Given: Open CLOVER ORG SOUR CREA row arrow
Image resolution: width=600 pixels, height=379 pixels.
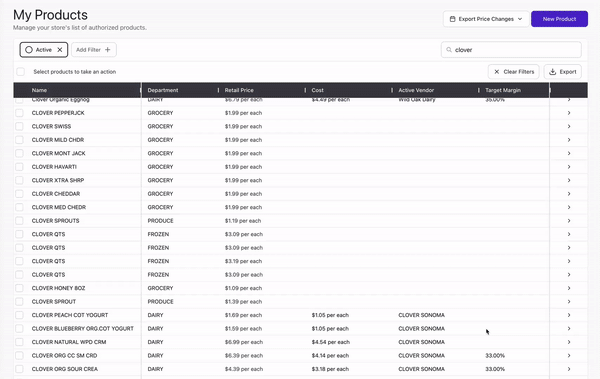Looking at the screenshot, I should pyautogui.click(x=569, y=369).
